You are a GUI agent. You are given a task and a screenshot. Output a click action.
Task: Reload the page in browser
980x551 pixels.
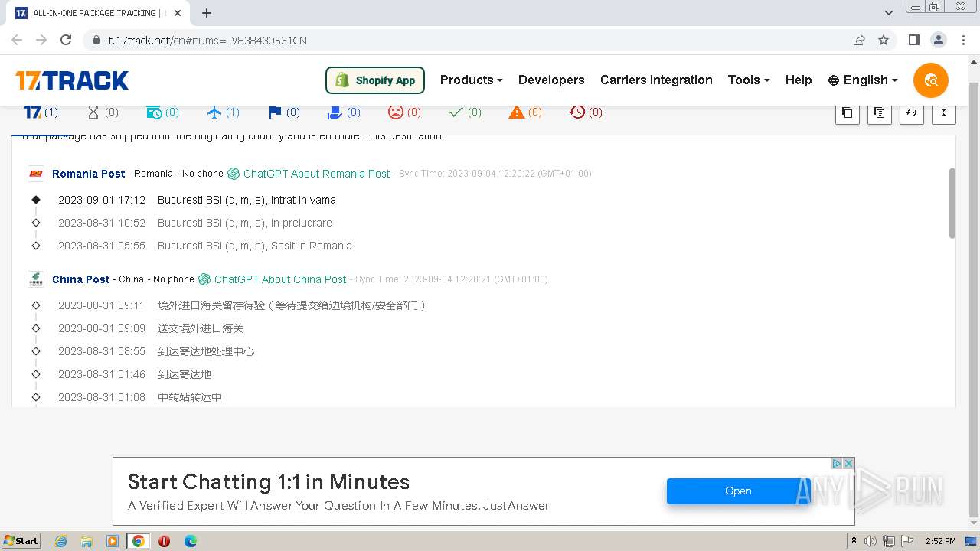point(66,40)
